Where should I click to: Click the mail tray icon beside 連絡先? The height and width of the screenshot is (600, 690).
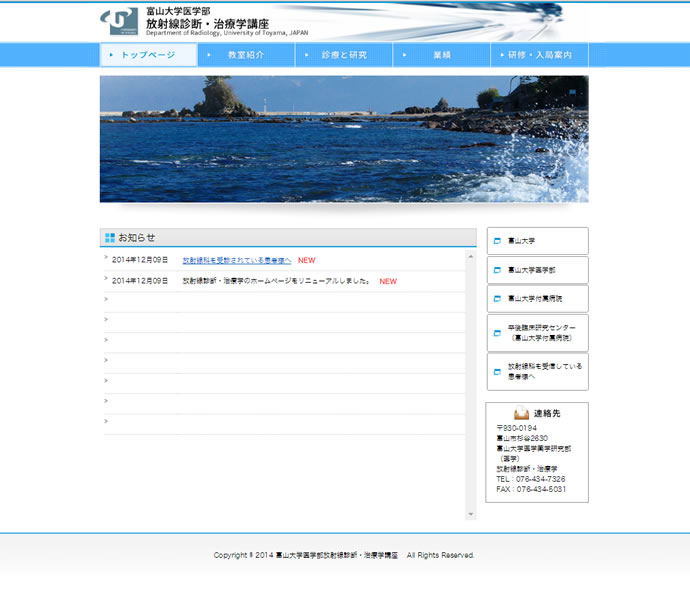coord(521,413)
